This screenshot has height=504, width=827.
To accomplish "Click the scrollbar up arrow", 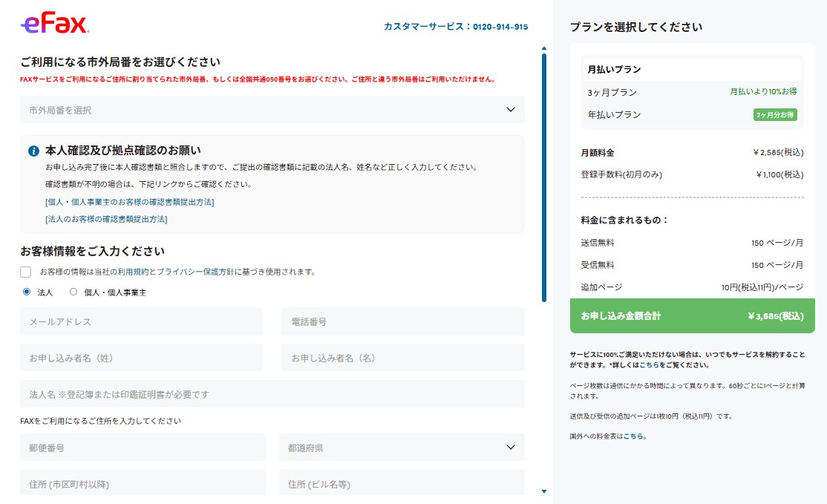I will click(545, 47).
